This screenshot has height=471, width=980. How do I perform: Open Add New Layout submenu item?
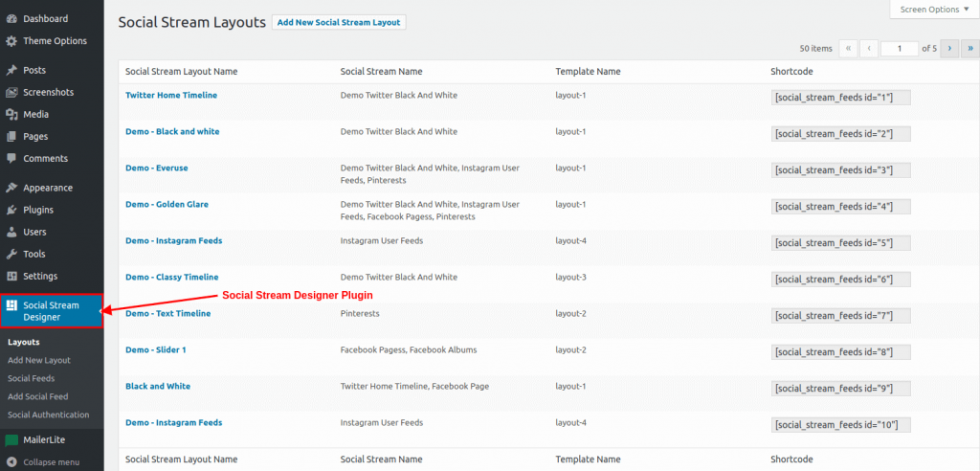pyautogui.click(x=39, y=360)
